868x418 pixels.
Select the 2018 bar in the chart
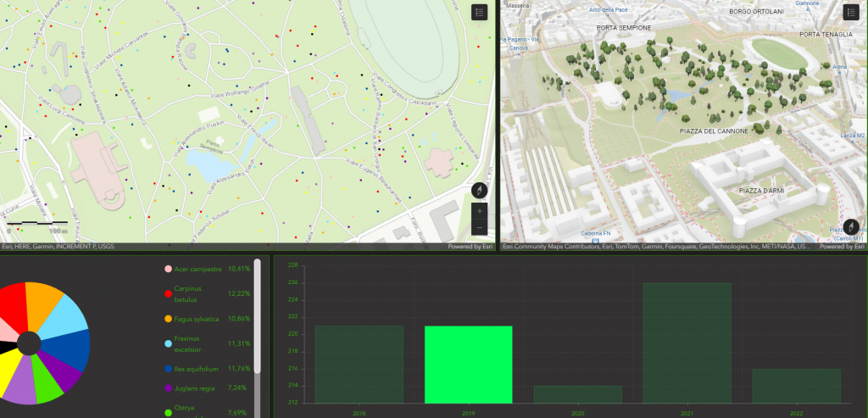click(359, 365)
